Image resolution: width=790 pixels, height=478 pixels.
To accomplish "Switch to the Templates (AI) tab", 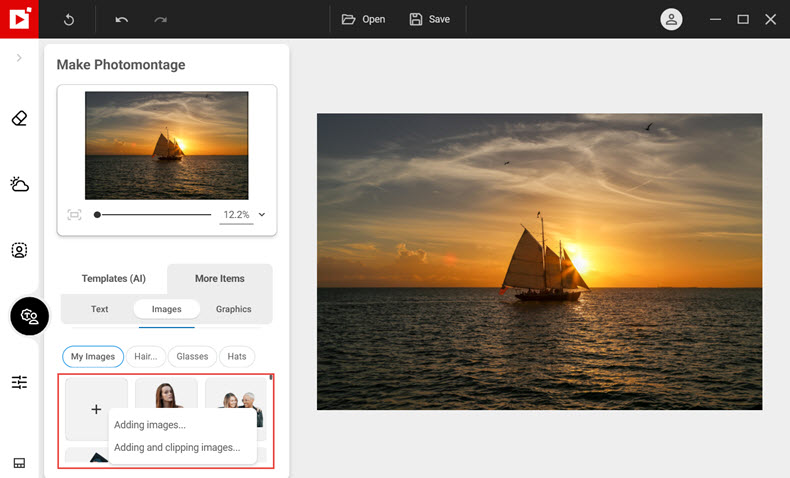I will tap(113, 279).
